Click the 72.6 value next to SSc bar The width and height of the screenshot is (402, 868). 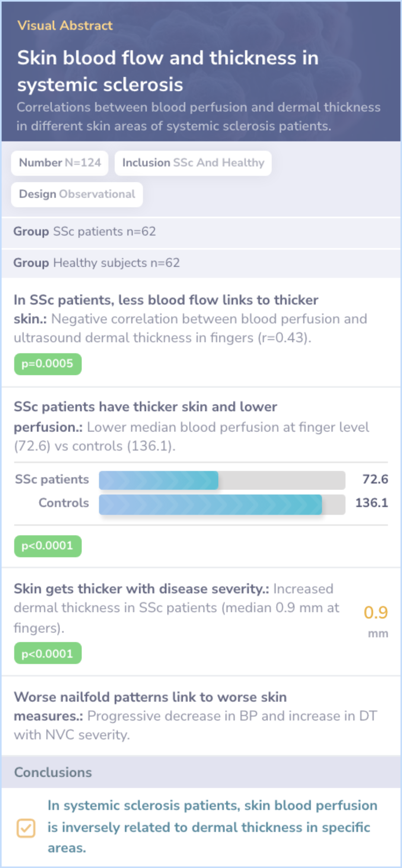coord(375,479)
